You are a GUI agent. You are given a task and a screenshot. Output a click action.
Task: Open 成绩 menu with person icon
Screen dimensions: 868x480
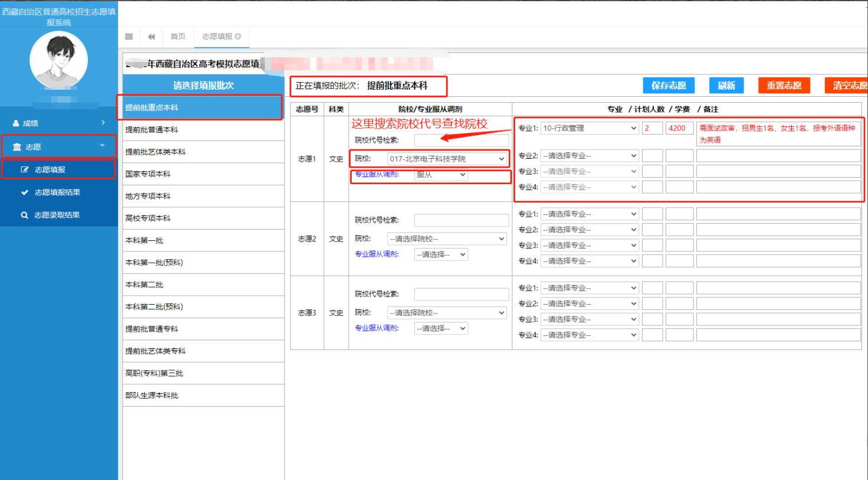(x=58, y=123)
